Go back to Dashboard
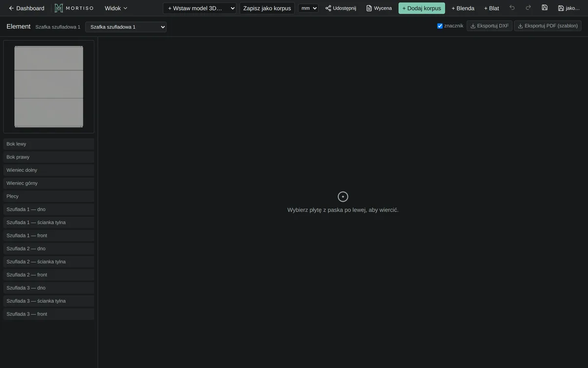 [26, 8]
